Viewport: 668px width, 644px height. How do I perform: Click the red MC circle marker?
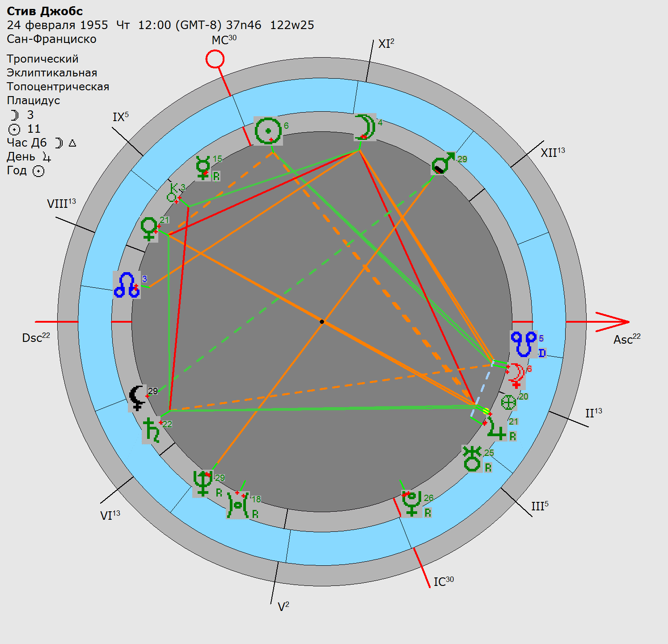[x=215, y=59]
